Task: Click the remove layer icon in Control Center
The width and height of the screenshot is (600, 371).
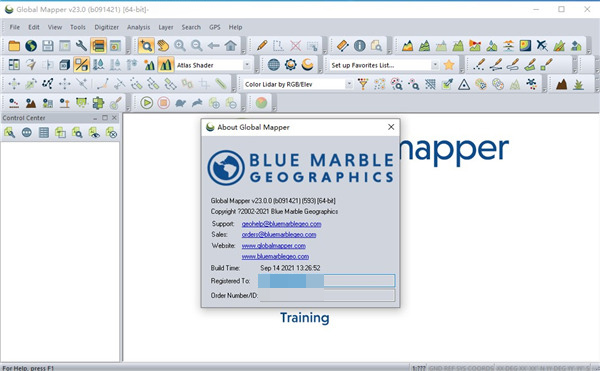Action: [111, 133]
